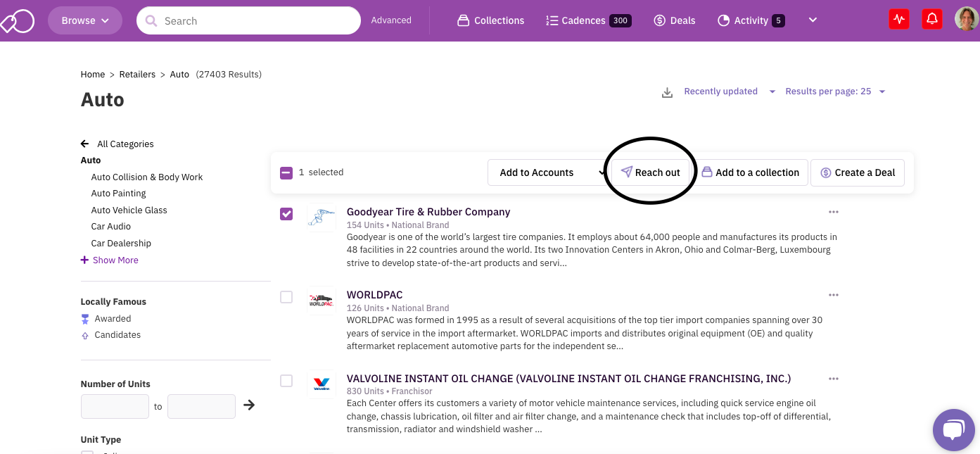Screen dimensions: 980x454
Task: Open more options for Valvoline row
Action: point(834,379)
